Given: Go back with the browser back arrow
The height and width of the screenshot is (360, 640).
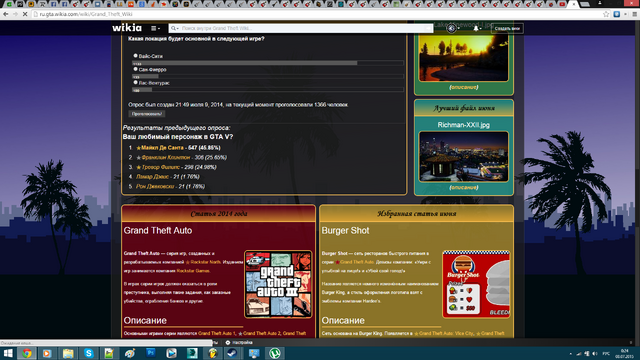Looking at the screenshot, I should click(x=6, y=14).
